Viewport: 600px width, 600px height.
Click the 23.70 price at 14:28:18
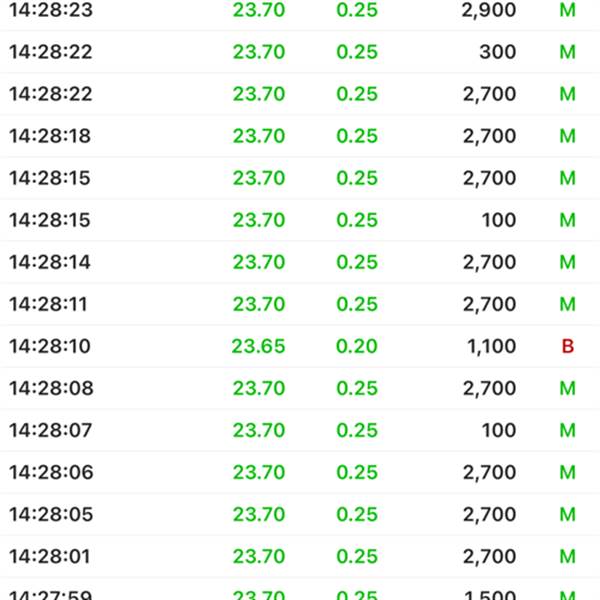[259, 136]
